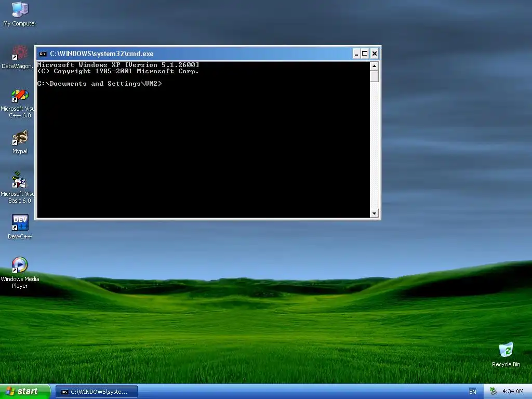Click the 4:34 AM clock in tray
Screen dimensions: 532x399
pyautogui.click(x=513, y=391)
